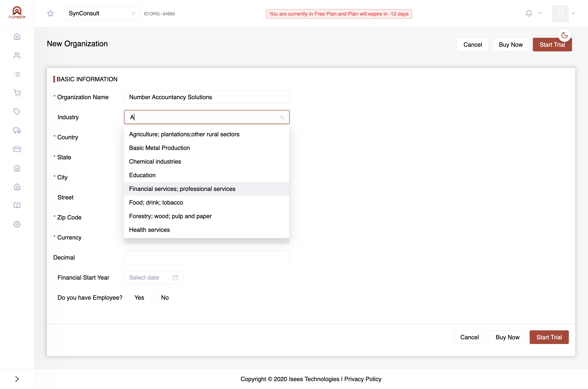Open the delivery truck icon in sidebar

point(17,131)
